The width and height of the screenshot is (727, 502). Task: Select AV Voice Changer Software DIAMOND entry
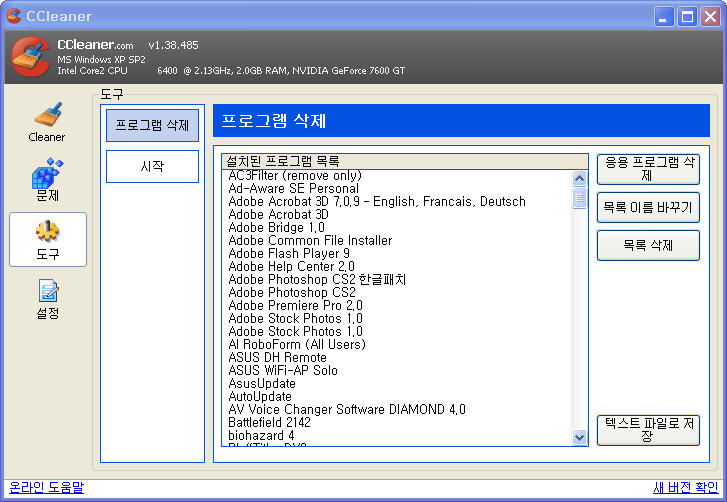point(347,409)
